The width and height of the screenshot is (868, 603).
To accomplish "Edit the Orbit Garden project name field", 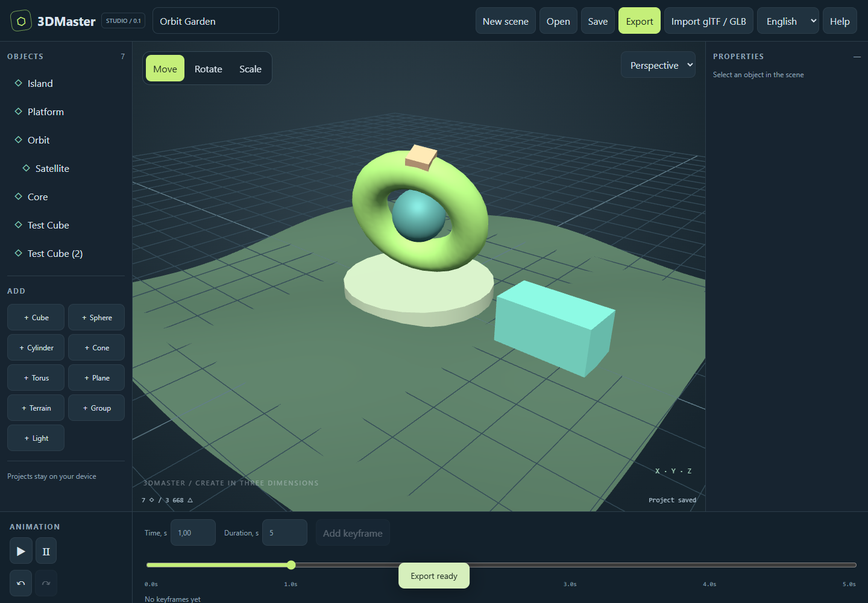I will click(x=216, y=21).
